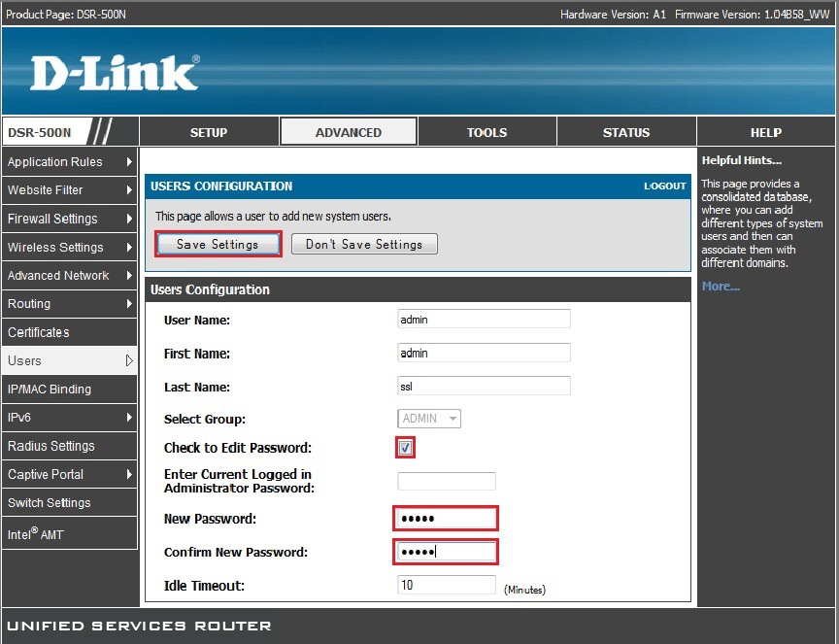Select Website Filter in the sidebar
Screen dimensions: 839x644
coord(53,190)
